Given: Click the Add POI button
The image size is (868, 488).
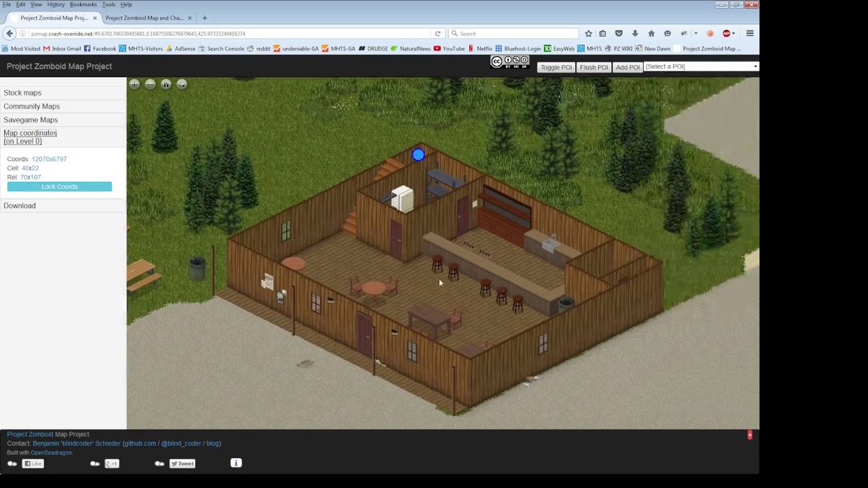Looking at the screenshot, I should [x=627, y=67].
